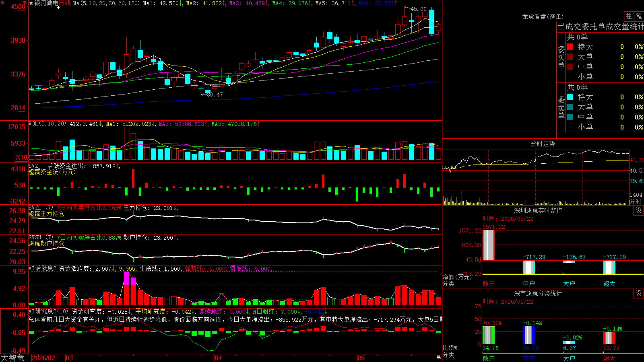Click cyan 特大 sell-order color swatch

[x=570, y=97]
